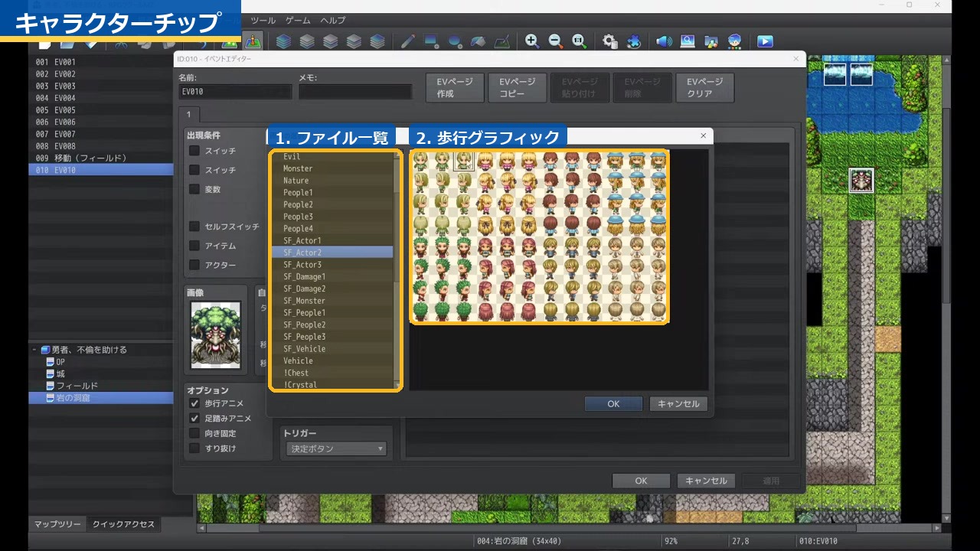Click EVページ作成 button
Image resolution: width=980 pixels, height=551 pixels.
pos(455,87)
